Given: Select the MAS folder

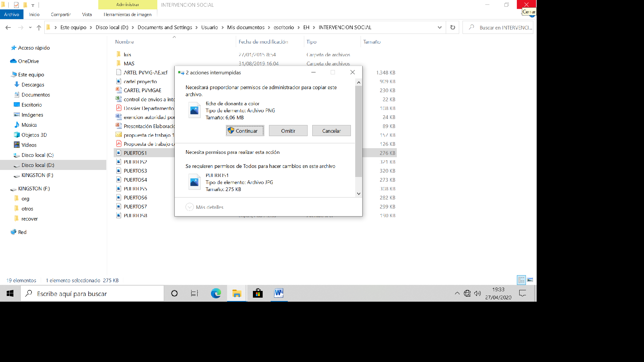Looking at the screenshot, I should 129,64.
